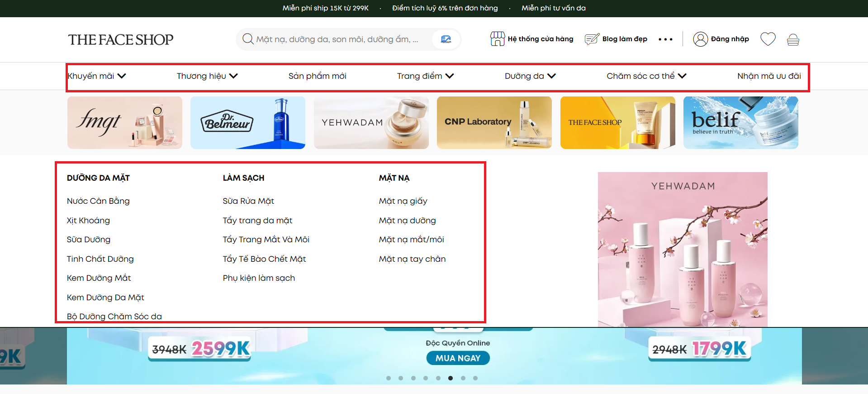This screenshot has height=394, width=868.
Task: Open the three-dot more menu
Action: (x=665, y=39)
